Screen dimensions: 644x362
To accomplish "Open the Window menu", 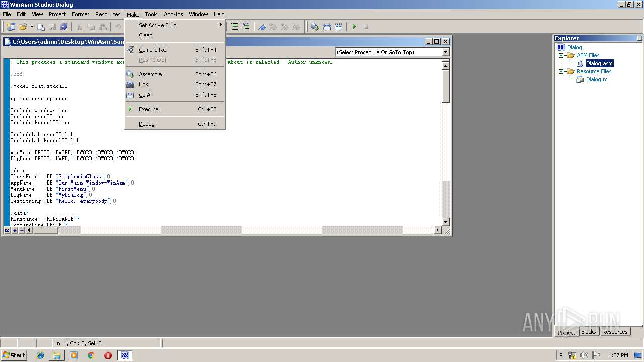I will (x=198, y=14).
